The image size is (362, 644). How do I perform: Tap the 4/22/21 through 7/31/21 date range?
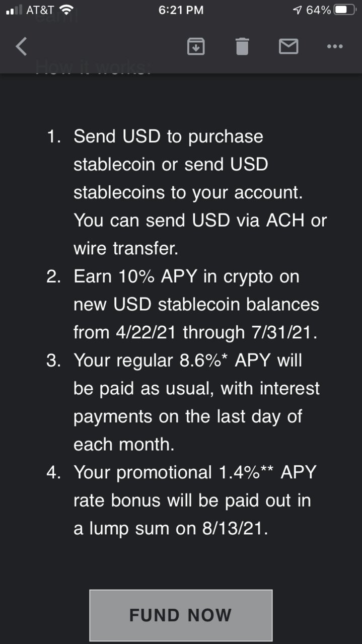(196, 332)
